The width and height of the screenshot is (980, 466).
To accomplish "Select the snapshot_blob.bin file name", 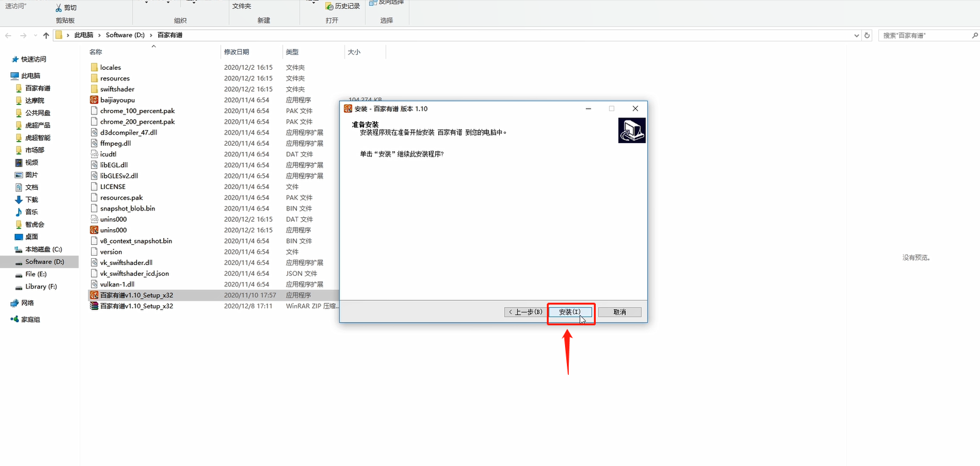I will click(x=127, y=209).
